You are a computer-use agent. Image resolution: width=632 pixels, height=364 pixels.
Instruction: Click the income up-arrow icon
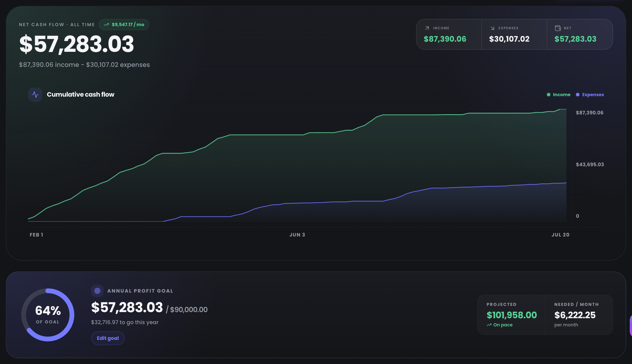click(x=427, y=28)
